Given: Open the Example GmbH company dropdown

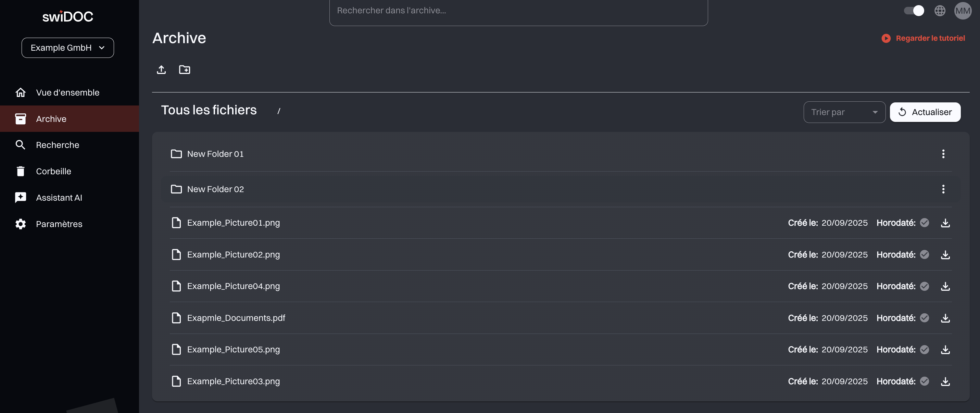Looking at the screenshot, I should 68,48.
